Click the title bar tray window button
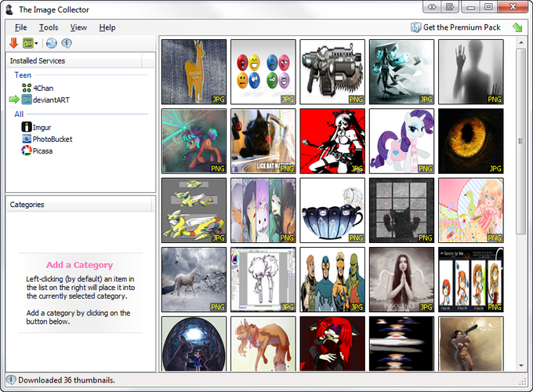 click(450, 7)
